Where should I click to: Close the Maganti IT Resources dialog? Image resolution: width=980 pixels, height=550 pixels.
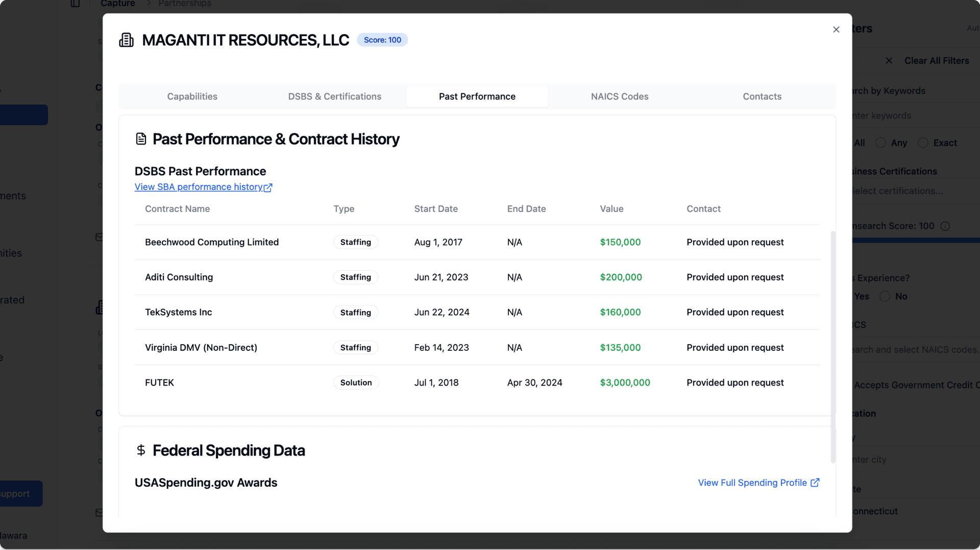836,30
